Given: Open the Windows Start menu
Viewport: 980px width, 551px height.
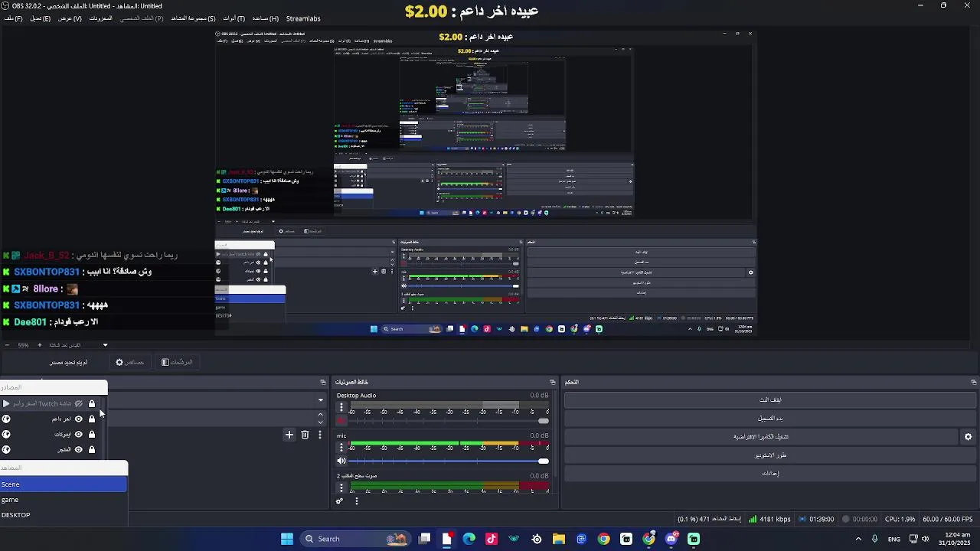Looking at the screenshot, I should tap(287, 539).
